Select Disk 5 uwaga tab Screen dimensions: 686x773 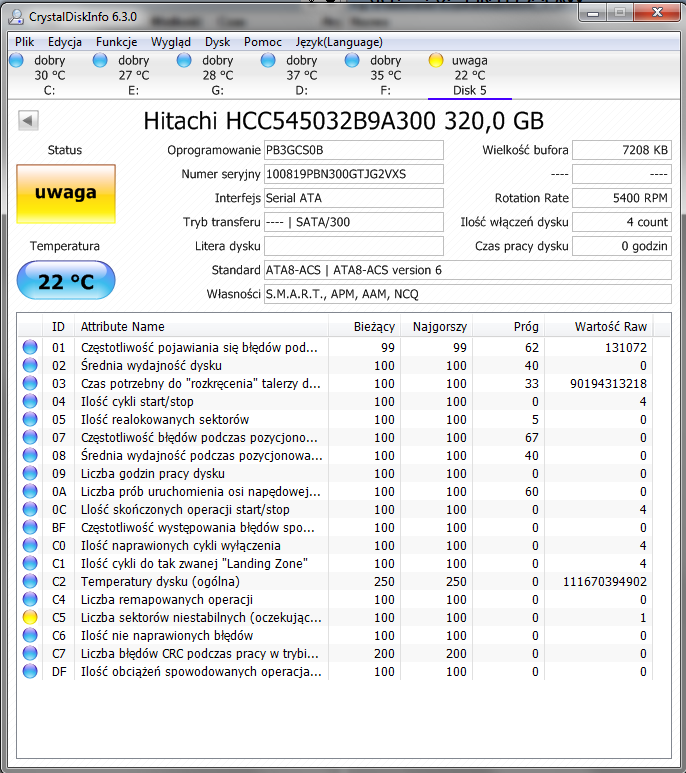pyautogui.click(x=470, y=75)
